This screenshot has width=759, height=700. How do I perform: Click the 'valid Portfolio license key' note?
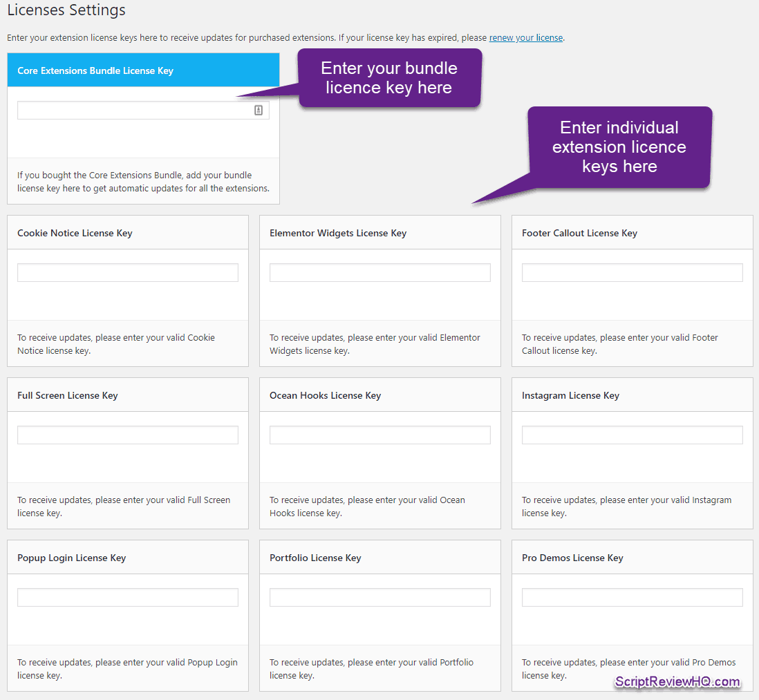[371, 668]
